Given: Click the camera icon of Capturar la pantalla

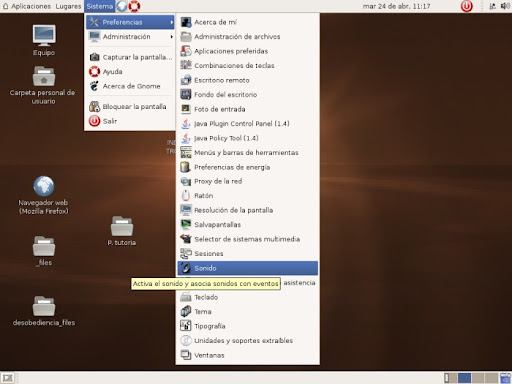Looking at the screenshot, I should click(x=95, y=57).
